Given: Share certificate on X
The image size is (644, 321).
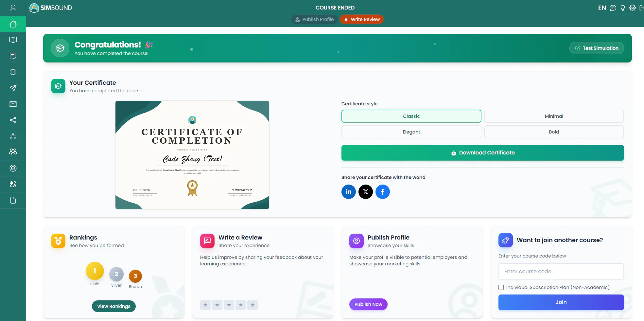Looking at the screenshot, I should pyautogui.click(x=366, y=192).
